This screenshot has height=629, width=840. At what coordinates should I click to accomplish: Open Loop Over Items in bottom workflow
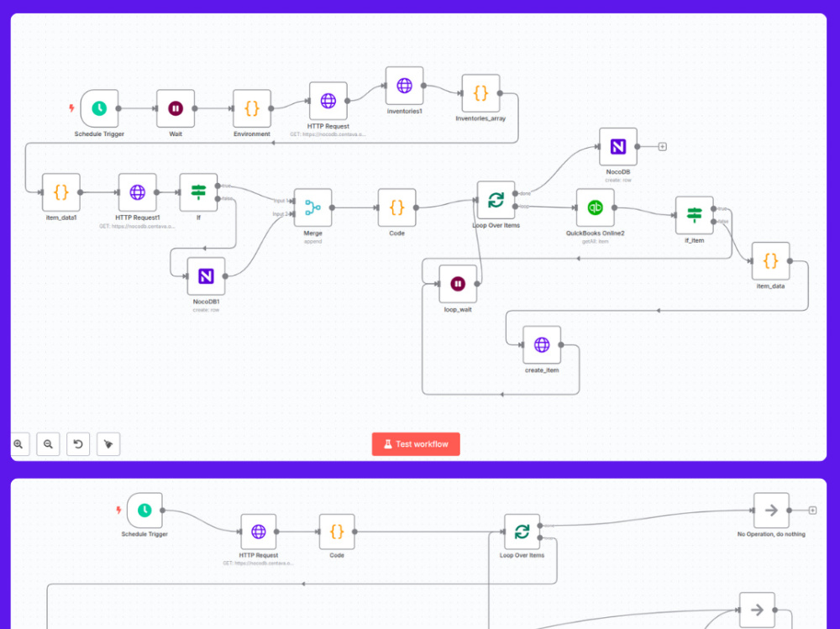(522, 532)
